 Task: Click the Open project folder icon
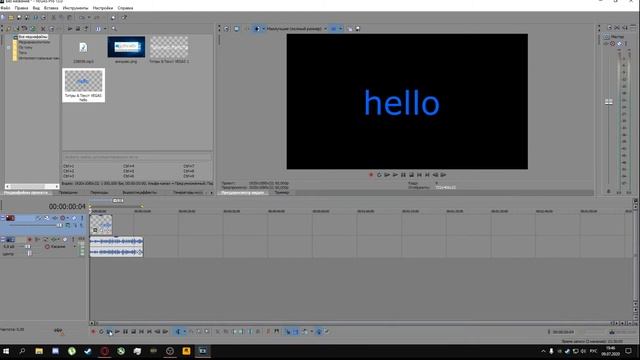tap(11, 18)
